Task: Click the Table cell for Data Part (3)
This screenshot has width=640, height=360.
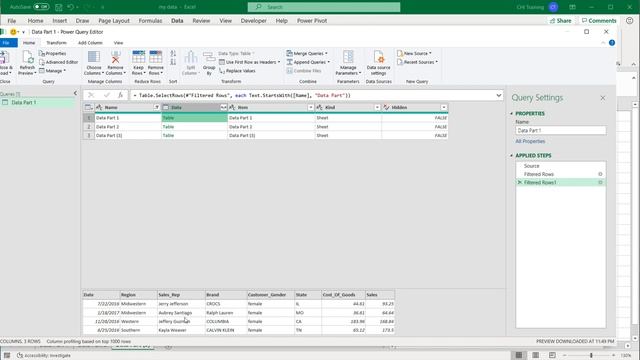Action: coord(194,135)
